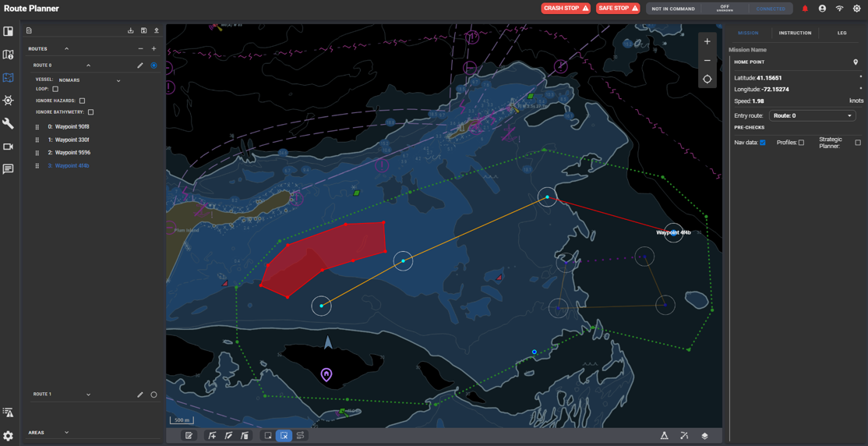Click the map layers icon in bottom toolbar
This screenshot has height=446, width=868.
coord(704,436)
